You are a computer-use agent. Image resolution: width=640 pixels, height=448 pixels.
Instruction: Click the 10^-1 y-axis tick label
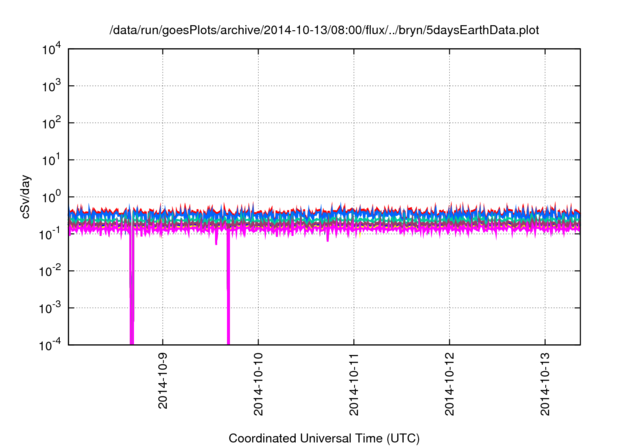[x=51, y=234]
